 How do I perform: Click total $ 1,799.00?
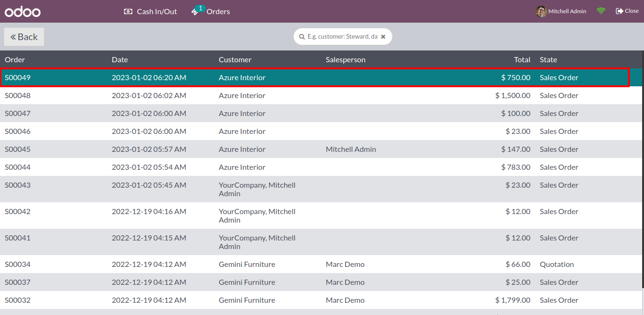pos(513,300)
